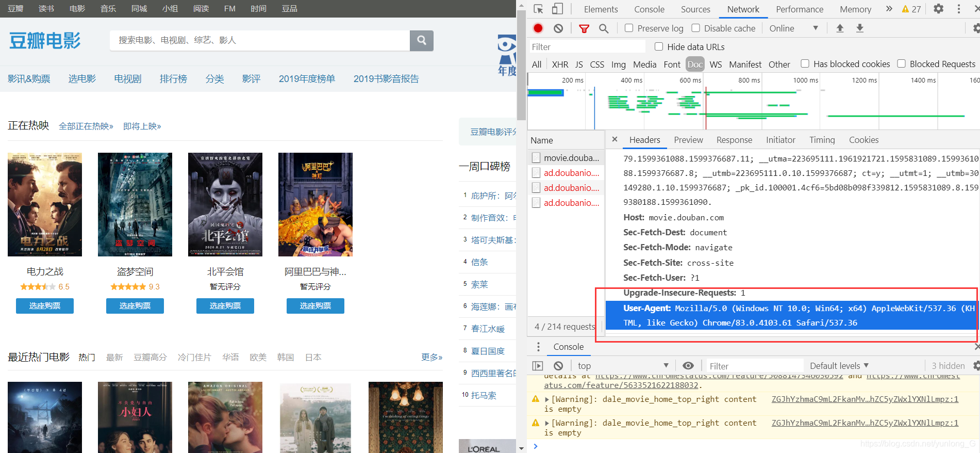
Task: Open the top context dropdown in console
Action: pyautogui.click(x=623, y=366)
